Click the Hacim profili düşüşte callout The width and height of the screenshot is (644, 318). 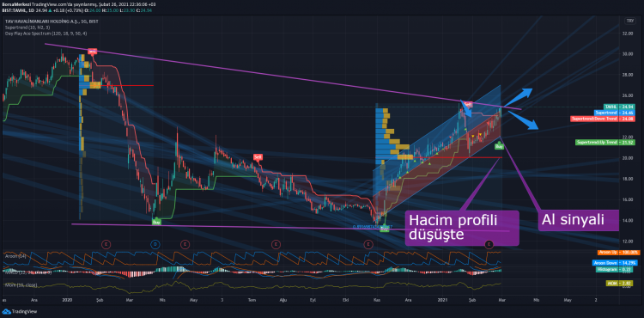(462, 228)
